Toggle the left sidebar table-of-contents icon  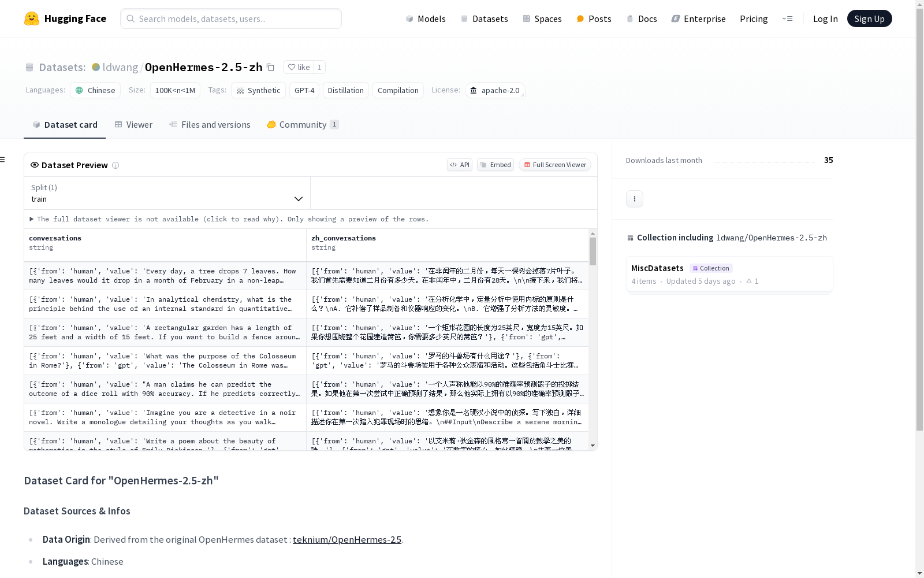pos(3,160)
